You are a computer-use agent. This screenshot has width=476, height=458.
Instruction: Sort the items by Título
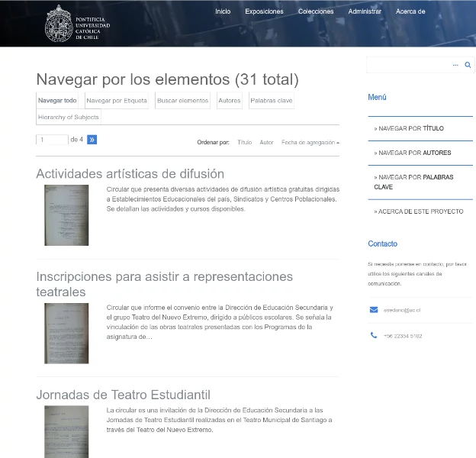[244, 143]
